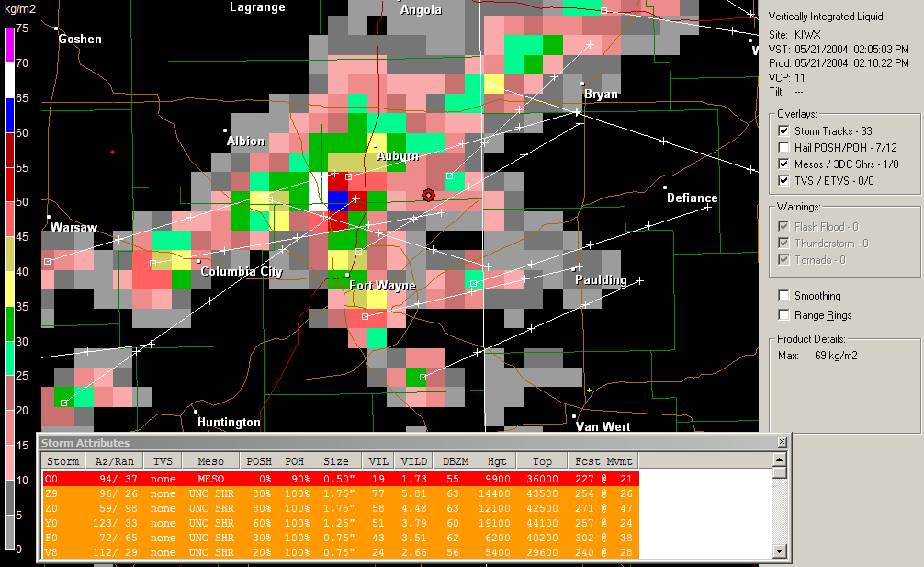
Task: Click the Van Wert city label on map
Action: [603, 426]
